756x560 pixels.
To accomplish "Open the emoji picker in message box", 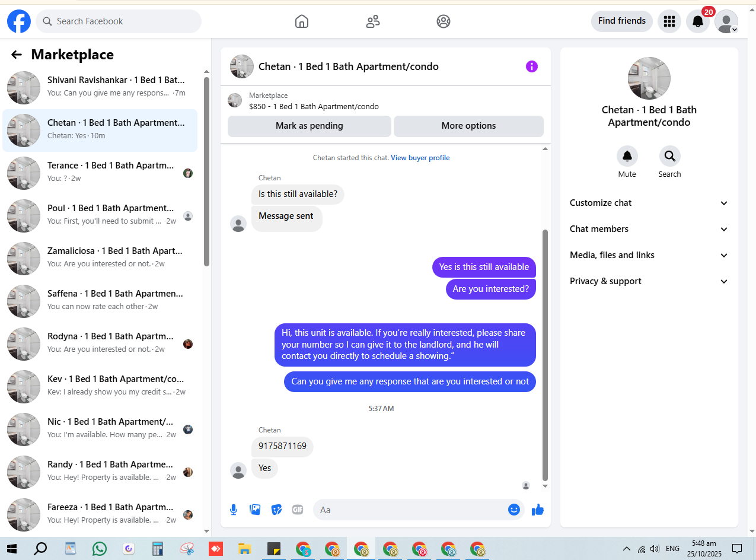I will pyautogui.click(x=514, y=510).
